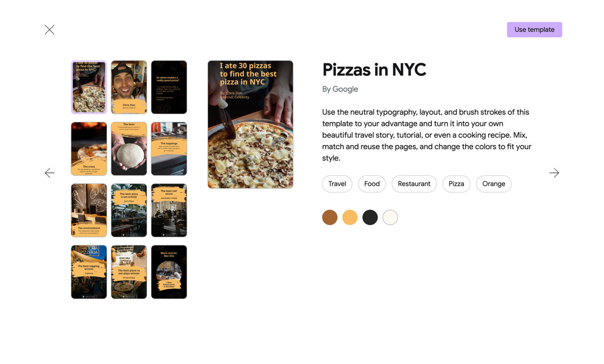
Task: Pick the light orange color swatch
Action: point(350,217)
